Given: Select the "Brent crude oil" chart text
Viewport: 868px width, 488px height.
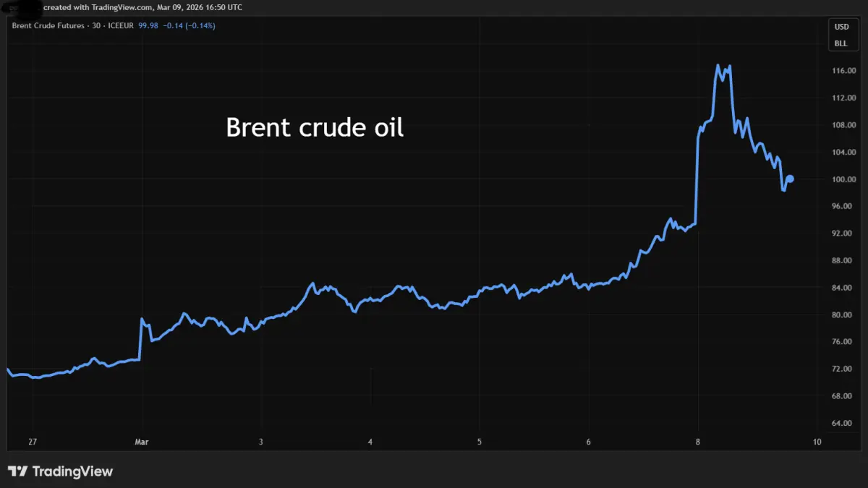Looking at the screenshot, I should tap(315, 127).
